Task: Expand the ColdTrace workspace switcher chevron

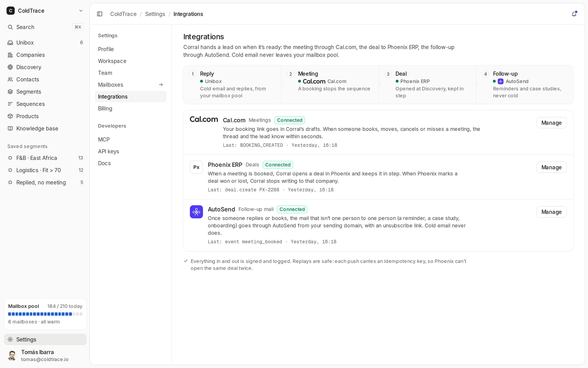Action: point(81,11)
